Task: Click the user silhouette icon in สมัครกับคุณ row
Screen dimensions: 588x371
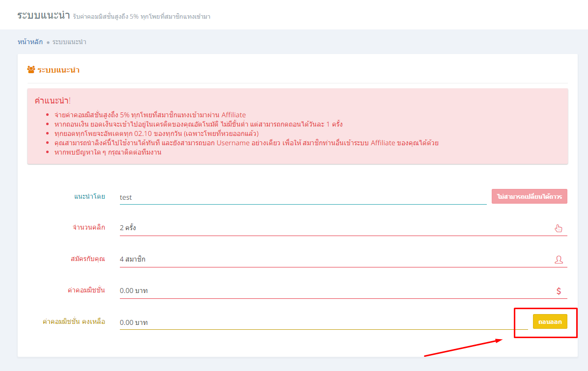Action: pyautogui.click(x=559, y=260)
